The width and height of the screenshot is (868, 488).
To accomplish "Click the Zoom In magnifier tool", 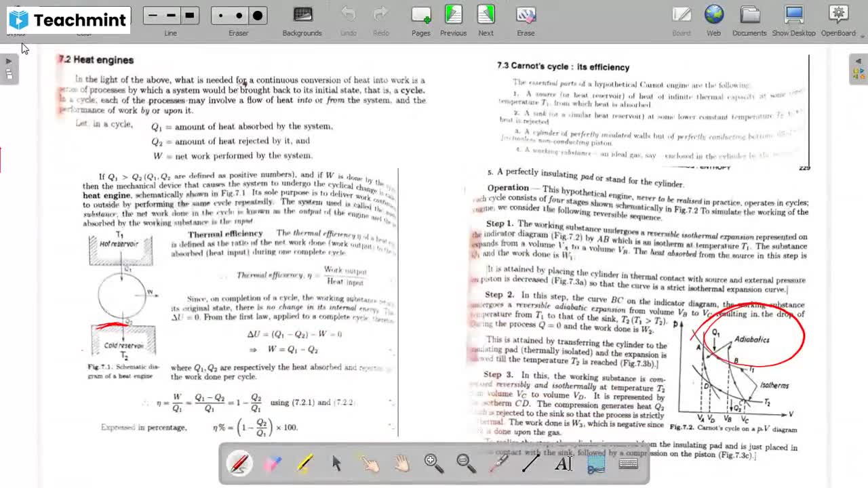I will point(433,464).
